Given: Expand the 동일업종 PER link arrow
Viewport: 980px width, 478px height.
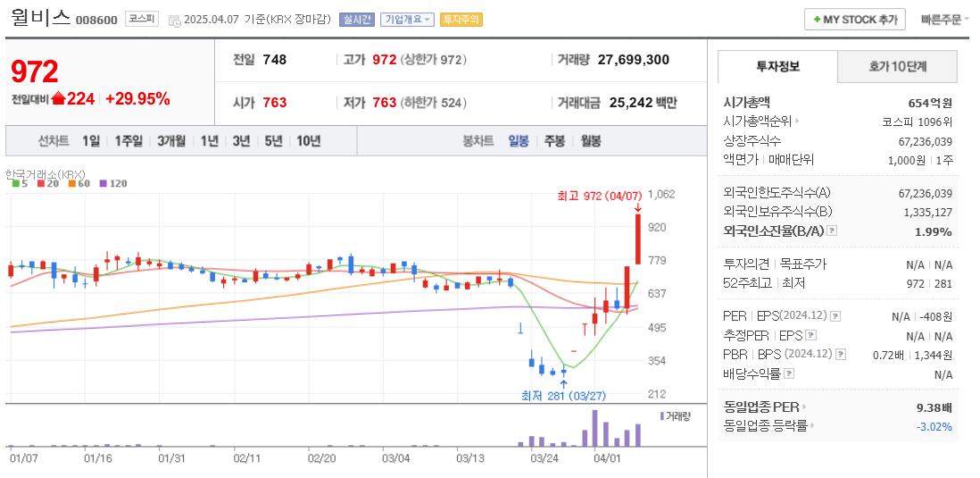Looking at the screenshot, I should pos(805,408).
